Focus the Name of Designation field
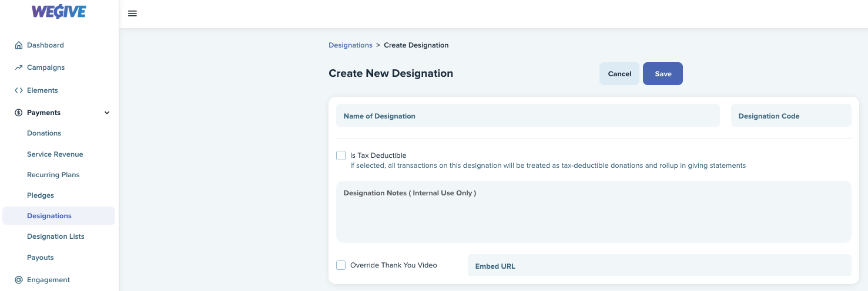The height and width of the screenshot is (291, 868). tap(528, 116)
